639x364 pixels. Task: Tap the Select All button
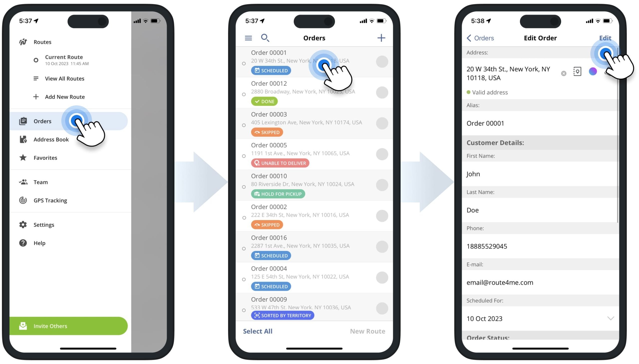[x=258, y=331]
